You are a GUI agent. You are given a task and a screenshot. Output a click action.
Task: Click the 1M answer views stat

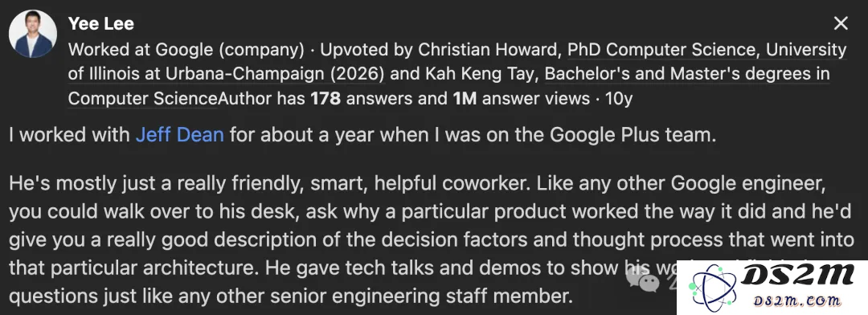pos(521,99)
